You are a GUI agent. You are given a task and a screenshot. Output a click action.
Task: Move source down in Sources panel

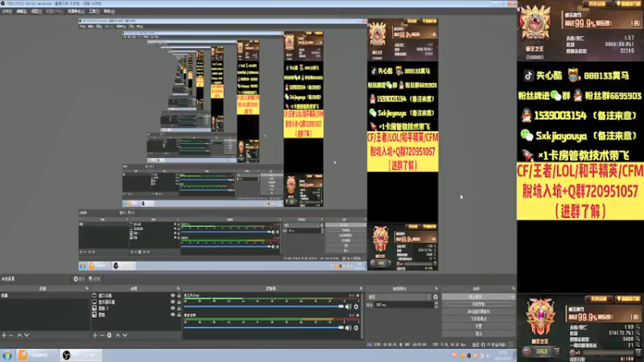pos(125,335)
